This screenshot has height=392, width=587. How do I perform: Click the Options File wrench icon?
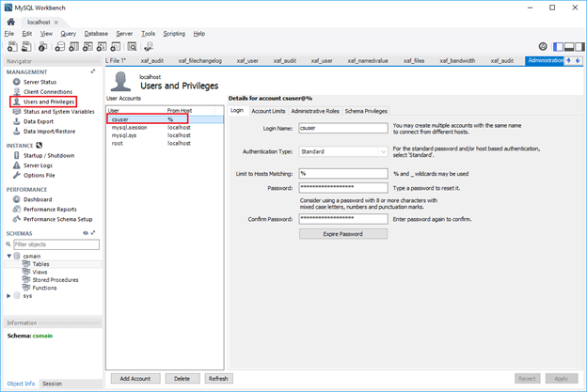point(17,175)
